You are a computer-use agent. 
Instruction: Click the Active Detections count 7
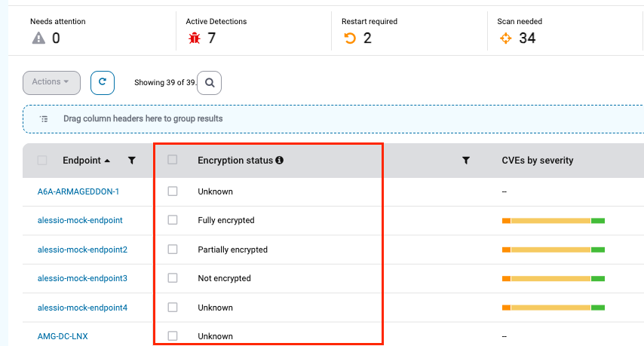point(211,38)
